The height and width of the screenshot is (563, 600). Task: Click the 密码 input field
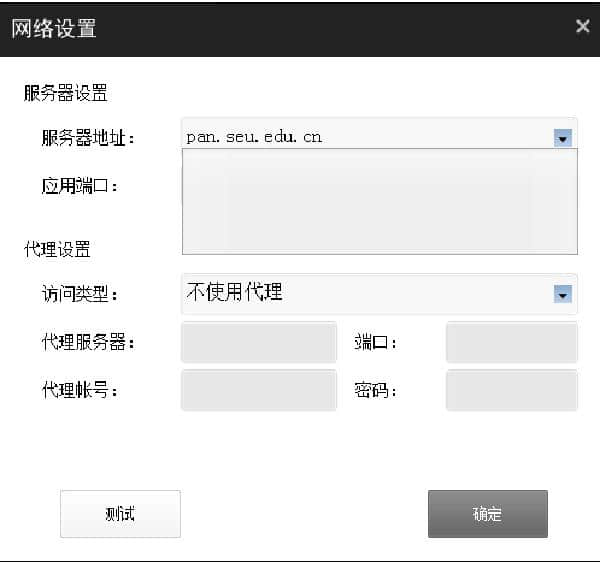[511, 390]
